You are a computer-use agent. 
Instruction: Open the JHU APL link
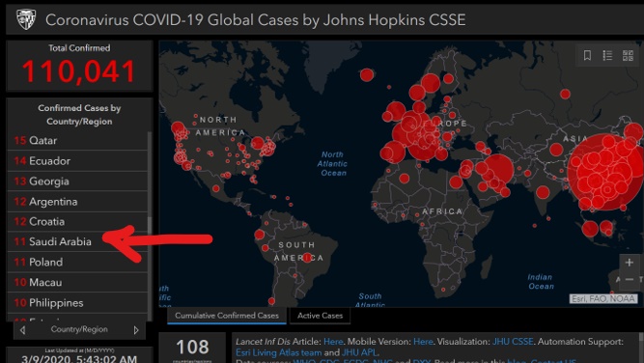click(x=358, y=352)
